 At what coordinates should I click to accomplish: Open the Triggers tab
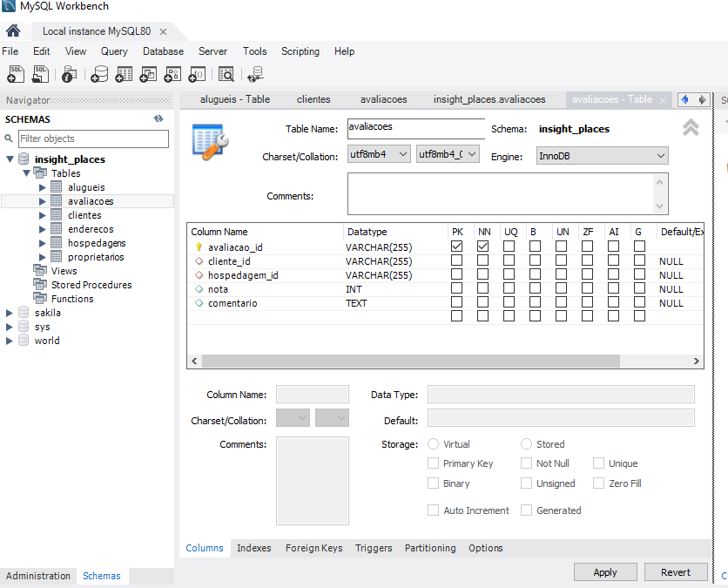374,548
